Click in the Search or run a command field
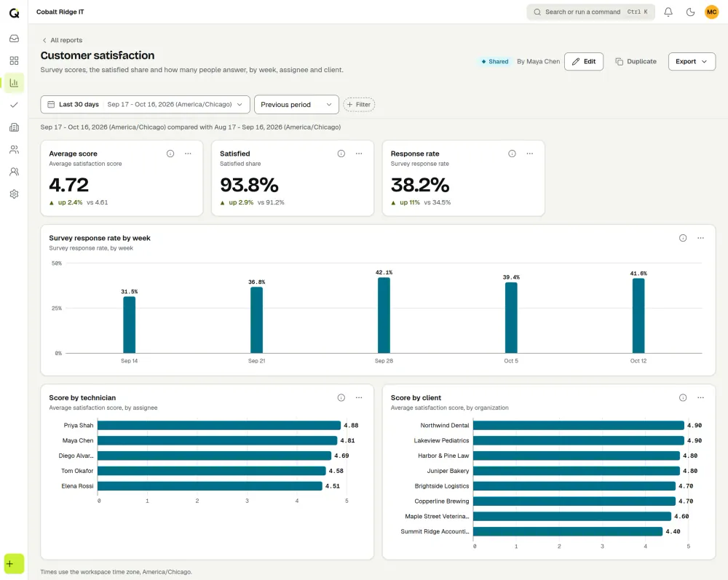 tap(590, 12)
